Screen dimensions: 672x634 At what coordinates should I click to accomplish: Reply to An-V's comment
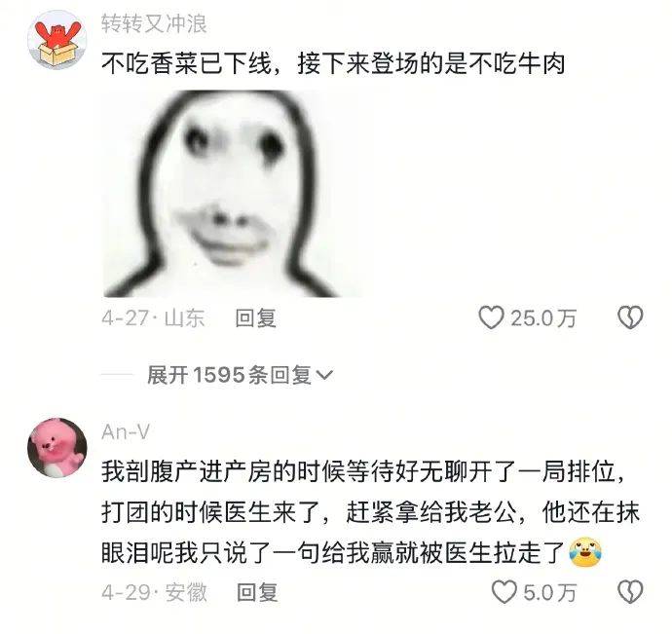257,592
